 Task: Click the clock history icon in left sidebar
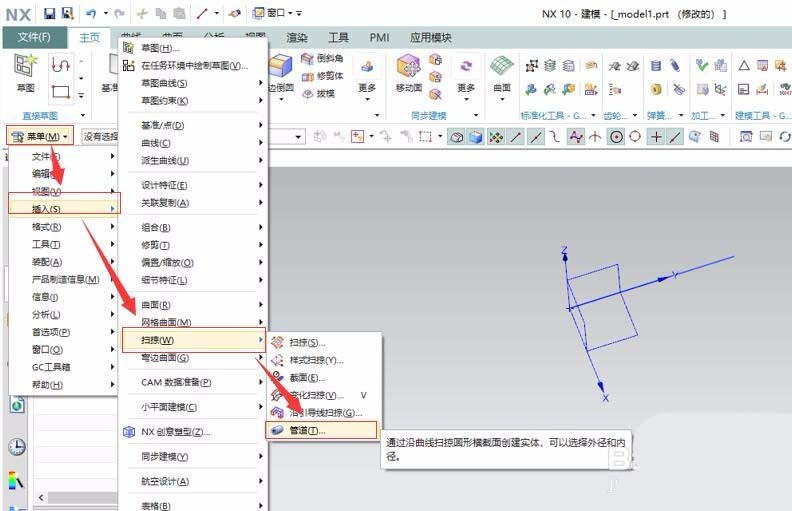(17, 447)
